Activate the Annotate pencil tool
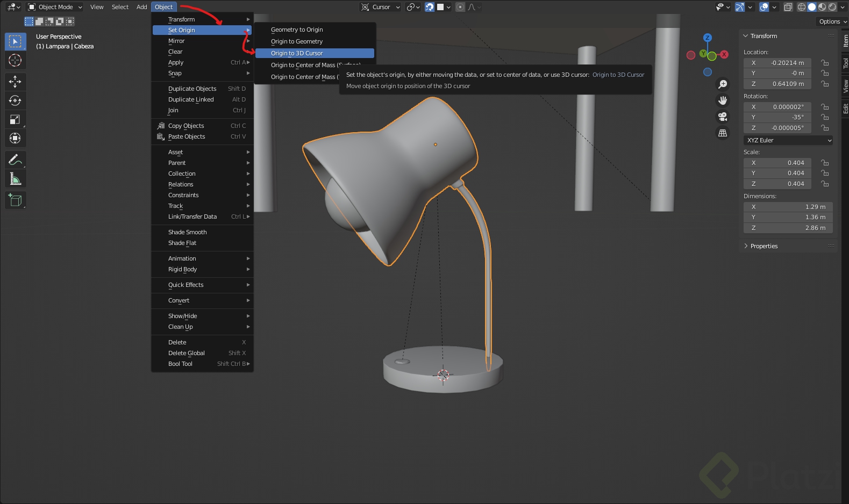This screenshot has width=849, height=504. pyautogui.click(x=15, y=160)
